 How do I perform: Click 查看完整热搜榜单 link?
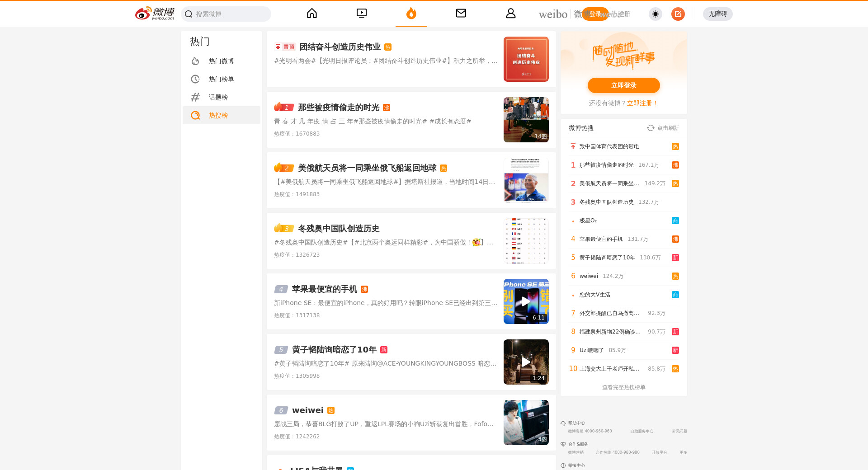pyautogui.click(x=624, y=387)
